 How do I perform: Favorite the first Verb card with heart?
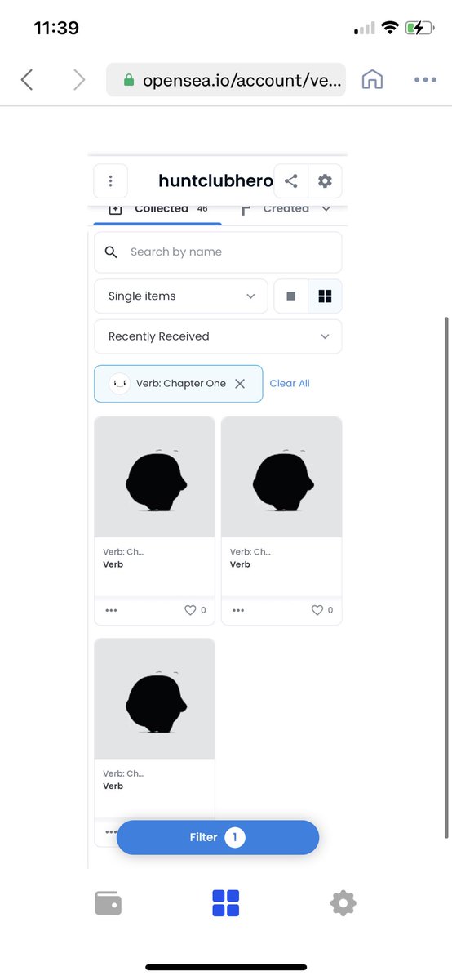point(190,610)
